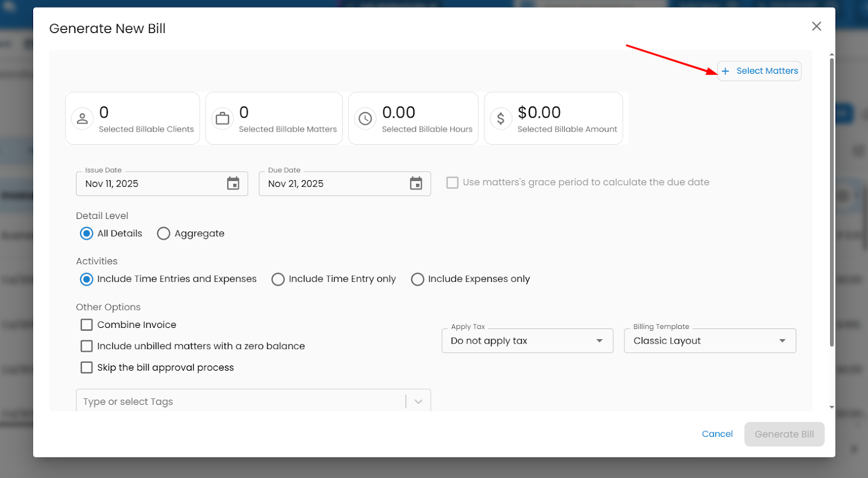Tick Include unbilled matters with a zero balance
This screenshot has height=478, width=868.
click(87, 346)
